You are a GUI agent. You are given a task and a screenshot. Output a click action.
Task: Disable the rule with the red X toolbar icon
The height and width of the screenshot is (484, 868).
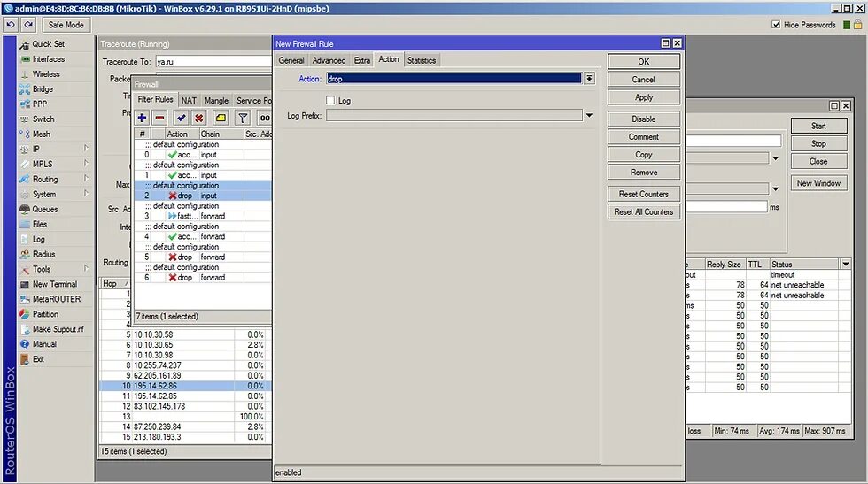pos(198,118)
